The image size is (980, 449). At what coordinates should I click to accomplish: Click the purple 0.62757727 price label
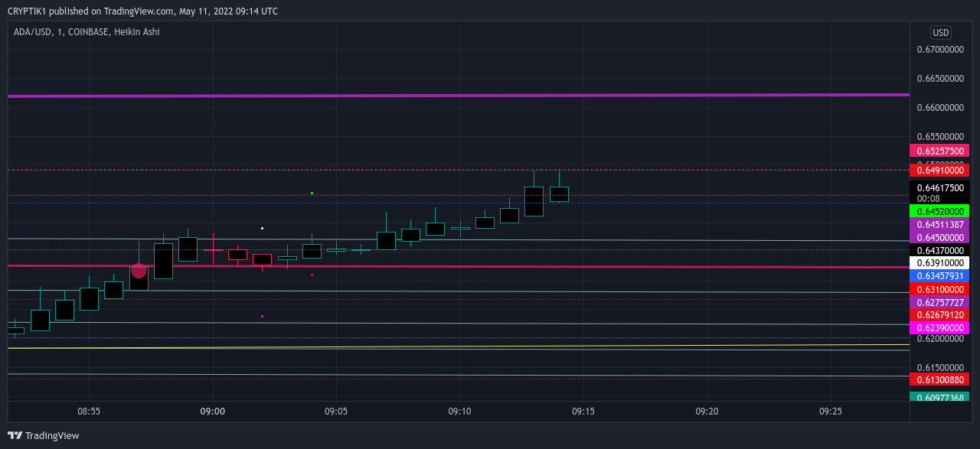(x=939, y=302)
